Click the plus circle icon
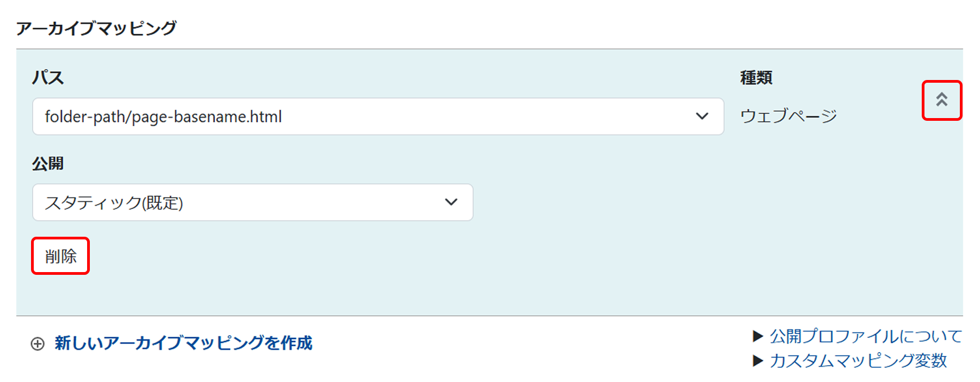Image resolution: width=980 pixels, height=382 pixels. tap(38, 344)
